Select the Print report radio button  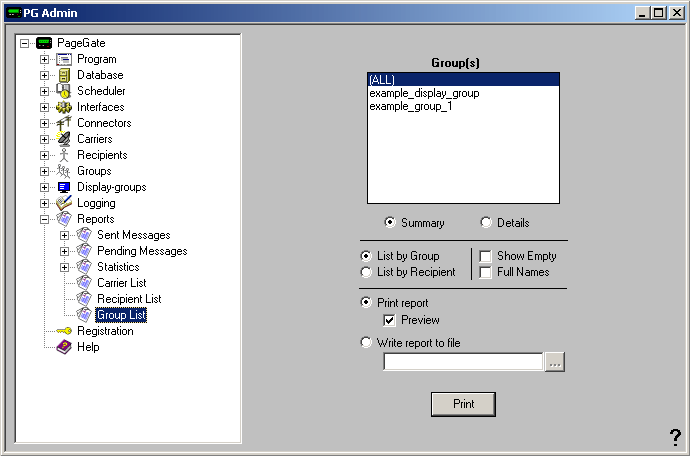coord(366,302)
